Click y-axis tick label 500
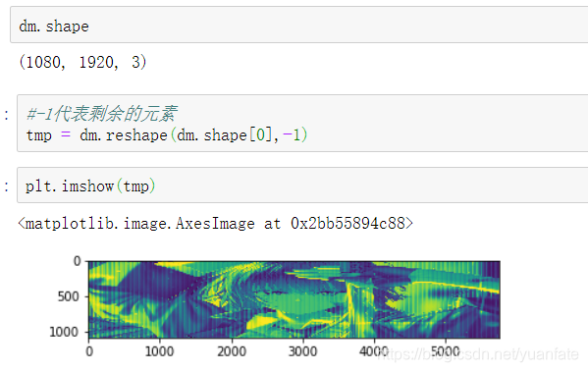Screen dimensions: 588x372 [69, 296]
